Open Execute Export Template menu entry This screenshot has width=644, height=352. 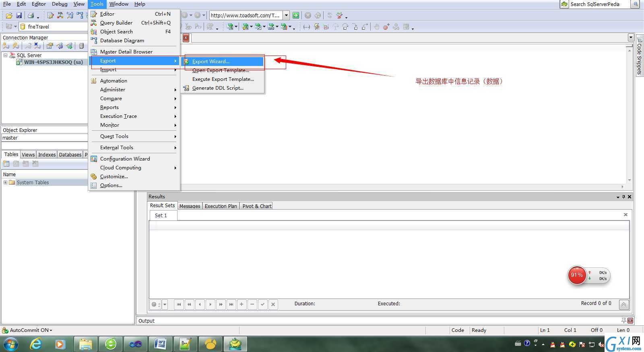(x=223, y=79)
